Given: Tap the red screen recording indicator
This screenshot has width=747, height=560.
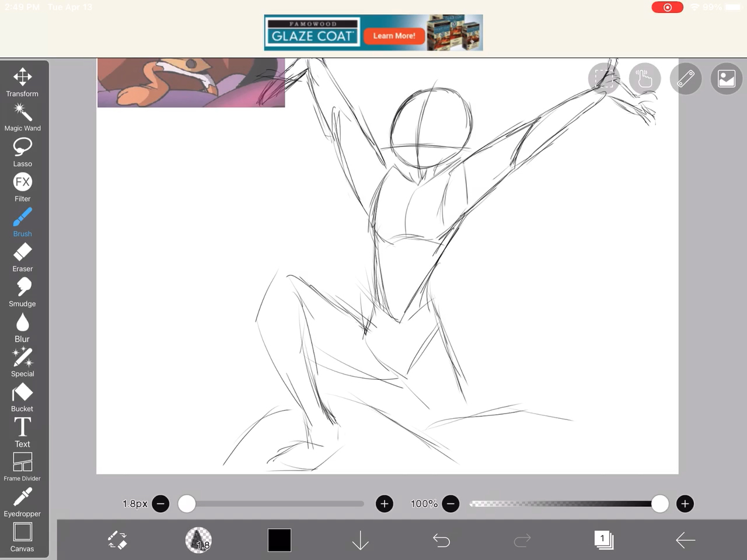Looking at the screenshot, I should [667, 7].
